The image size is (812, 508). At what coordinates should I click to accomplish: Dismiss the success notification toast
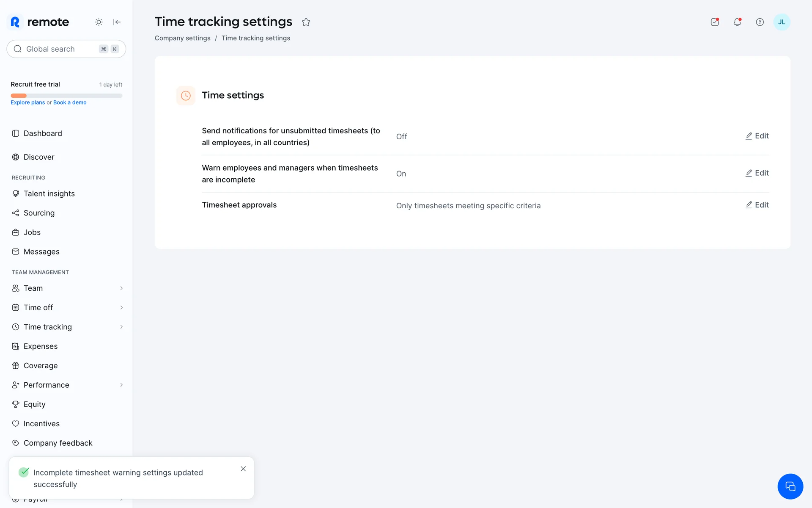click(x=243, y=469)
